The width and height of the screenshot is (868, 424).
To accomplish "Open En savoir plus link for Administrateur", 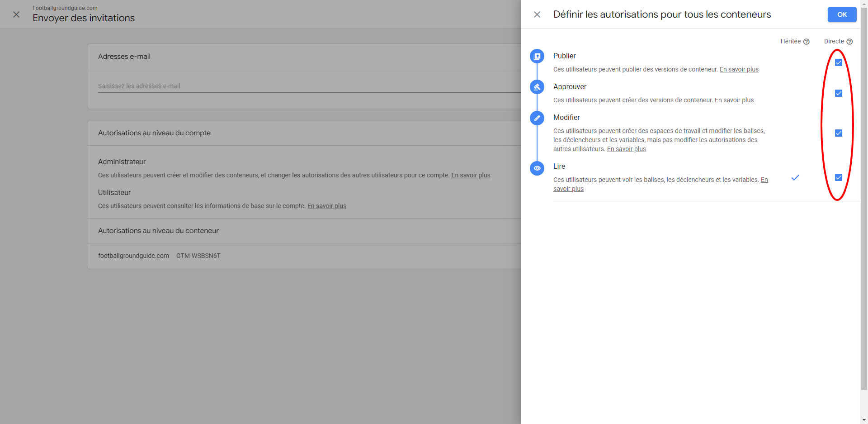I will pyautogui.click(x=470, y=175).
